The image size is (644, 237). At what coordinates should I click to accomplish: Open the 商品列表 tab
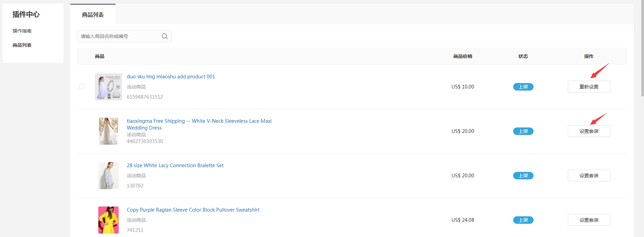point(93,15)
